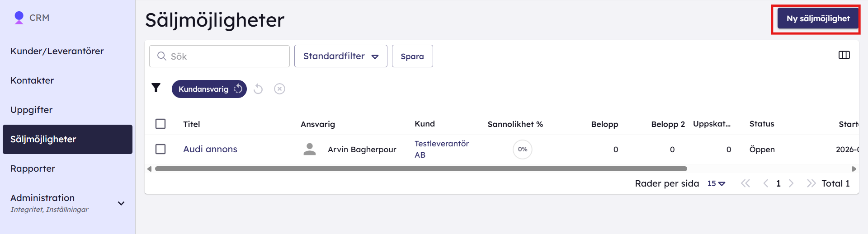This screenshot has width=868, height=234.
Task: Open the column layout settings icon
Action: [x=844, y=55]
